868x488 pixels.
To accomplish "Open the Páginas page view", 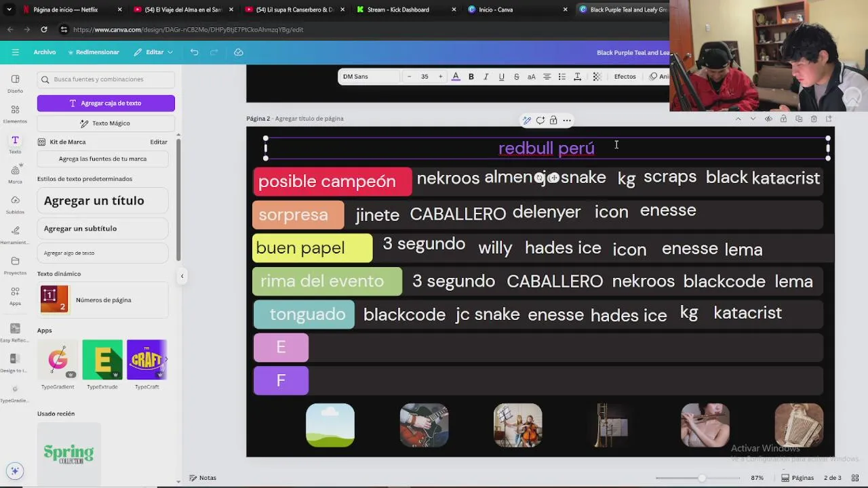I will [x=797, y=478].
